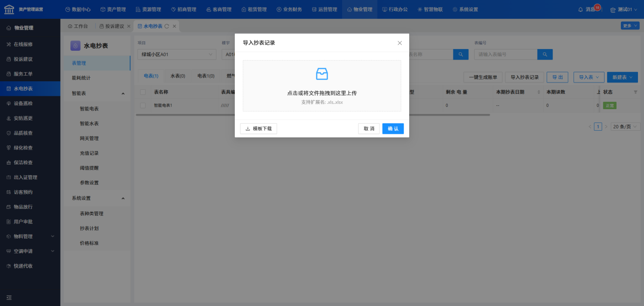Screen dimensions: 644x306
Task: Collapse sidebar using bottom-left menu icon
Action: (x=9, y=297)
